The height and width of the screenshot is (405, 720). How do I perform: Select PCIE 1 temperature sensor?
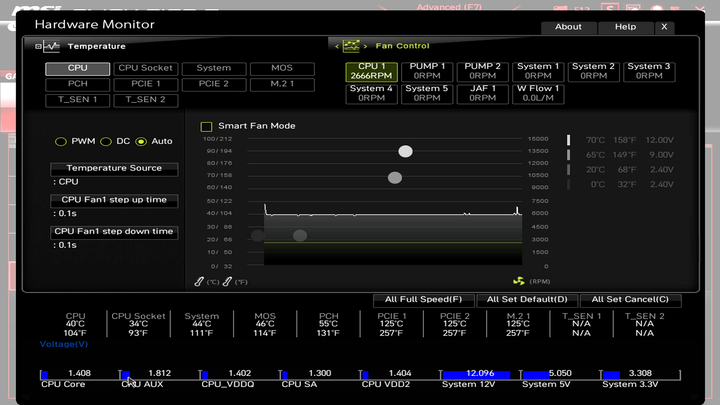146,84
